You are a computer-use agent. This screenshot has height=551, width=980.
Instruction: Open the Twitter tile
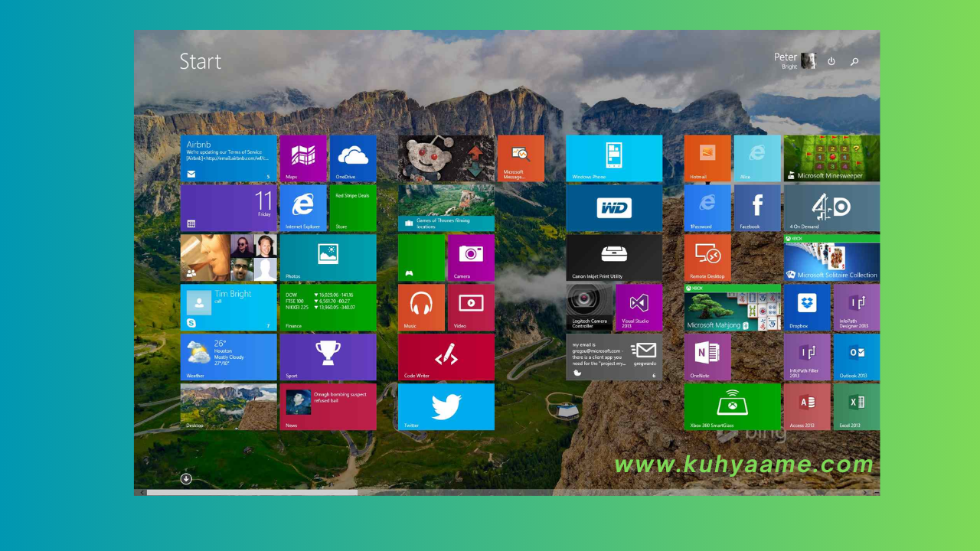tap(446, 407)
